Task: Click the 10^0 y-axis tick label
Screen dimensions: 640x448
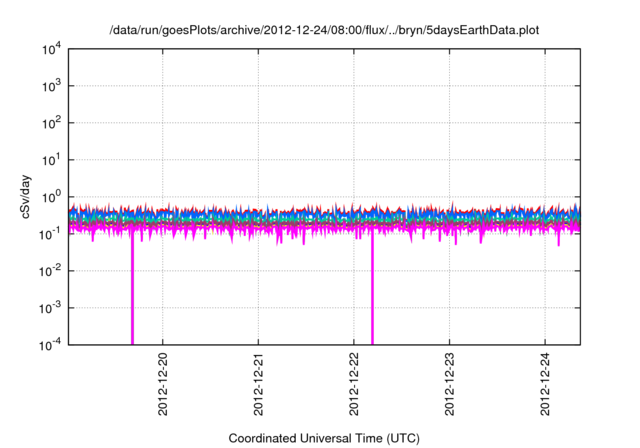Action: click(52, 197)
